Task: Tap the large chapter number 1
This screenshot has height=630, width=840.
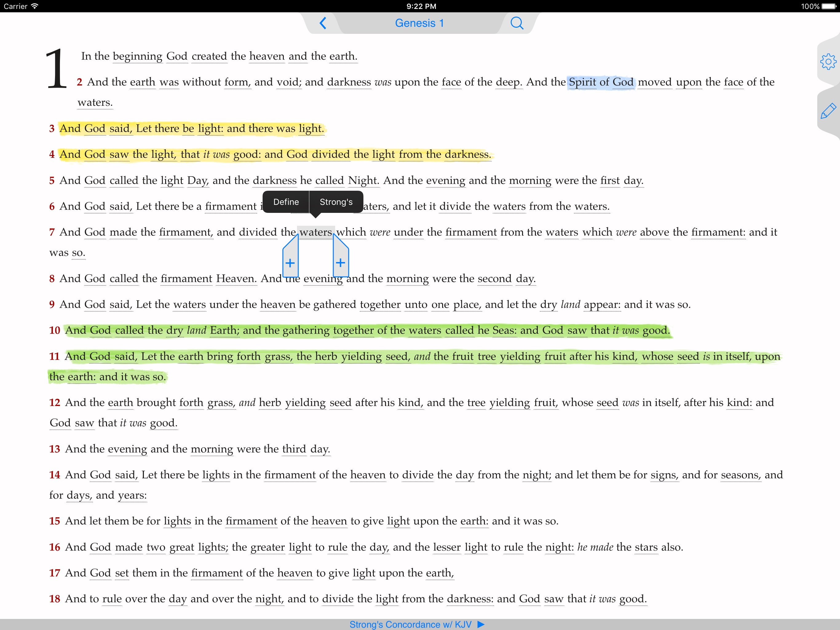Action: pos(56,68)
